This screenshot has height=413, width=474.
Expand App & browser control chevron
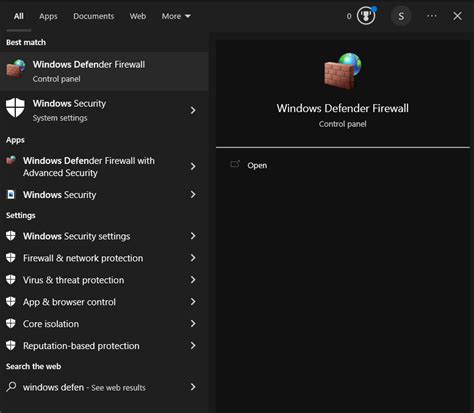click(x=193, y=302)
